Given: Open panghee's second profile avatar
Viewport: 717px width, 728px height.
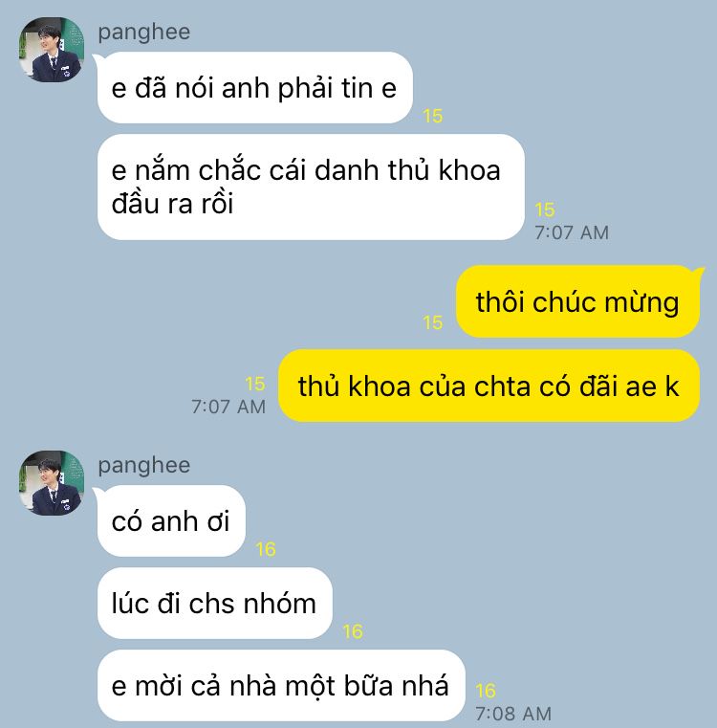Looking at the screenshot, I should pyautogui.click(x=52, y=483).
